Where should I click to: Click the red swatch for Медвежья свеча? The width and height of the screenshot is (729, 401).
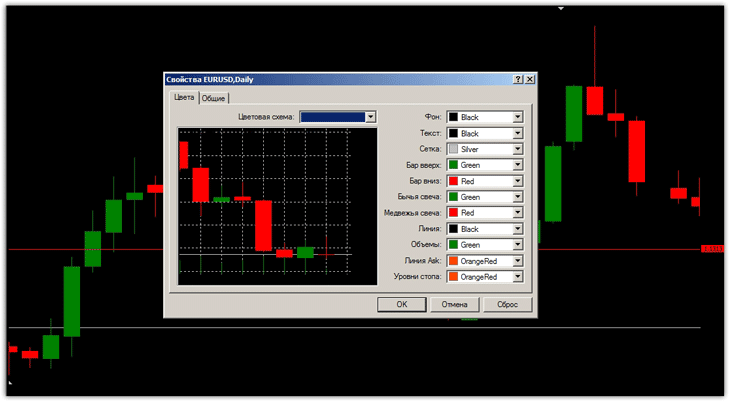pos(453,213)
